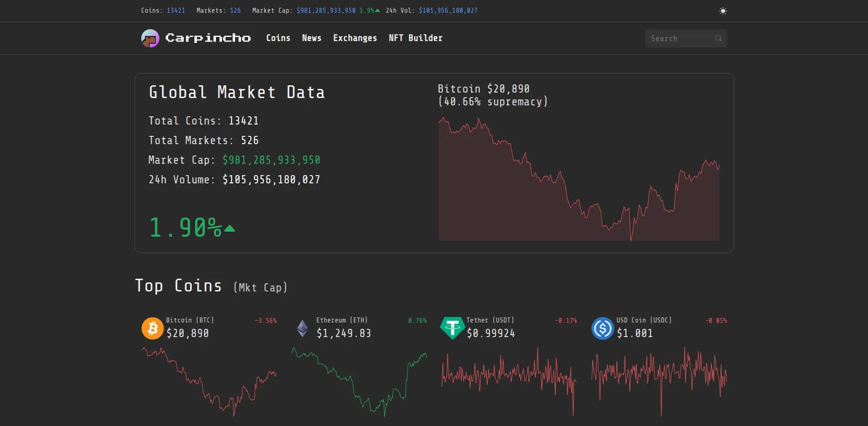
Task: Open the Coins menu item
Action: click(278, 38)
